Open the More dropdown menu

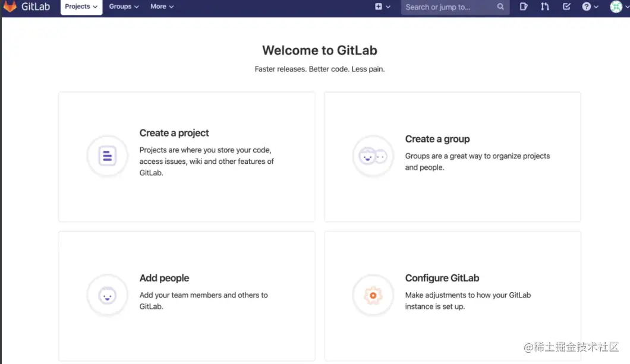[162, 7]
